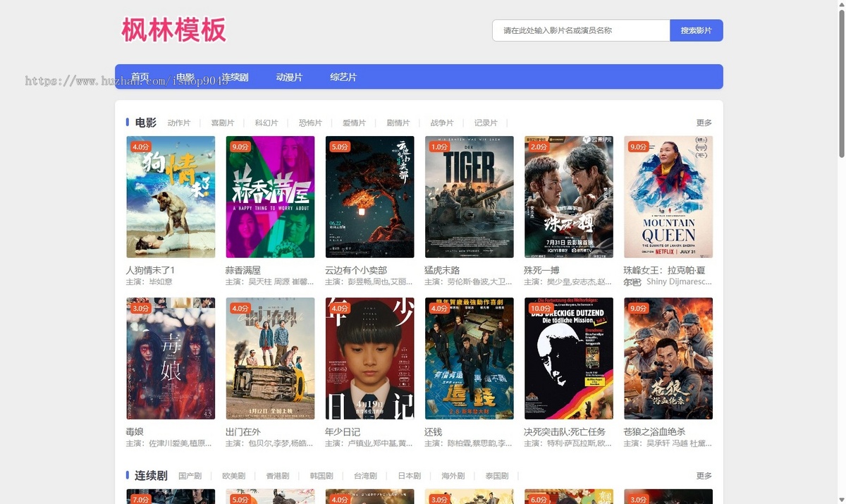Open the 出门在外 poster
846x504 pixels.
point(270,358)
